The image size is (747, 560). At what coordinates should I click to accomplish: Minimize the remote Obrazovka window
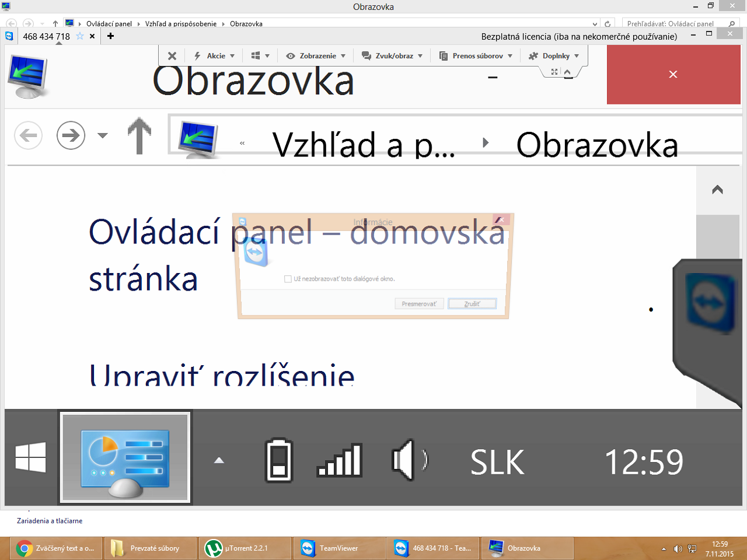coord(493,77)
